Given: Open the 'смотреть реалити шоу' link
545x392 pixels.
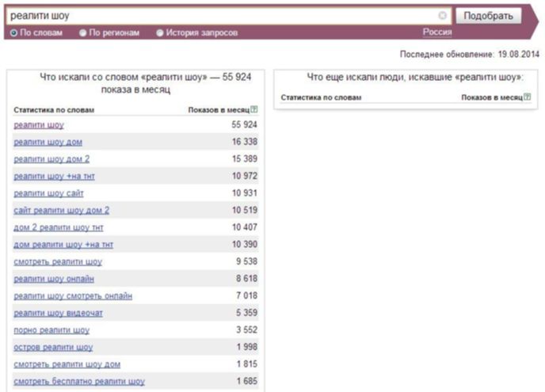Looking at the screenshot, I should click(x=58, y=261).
